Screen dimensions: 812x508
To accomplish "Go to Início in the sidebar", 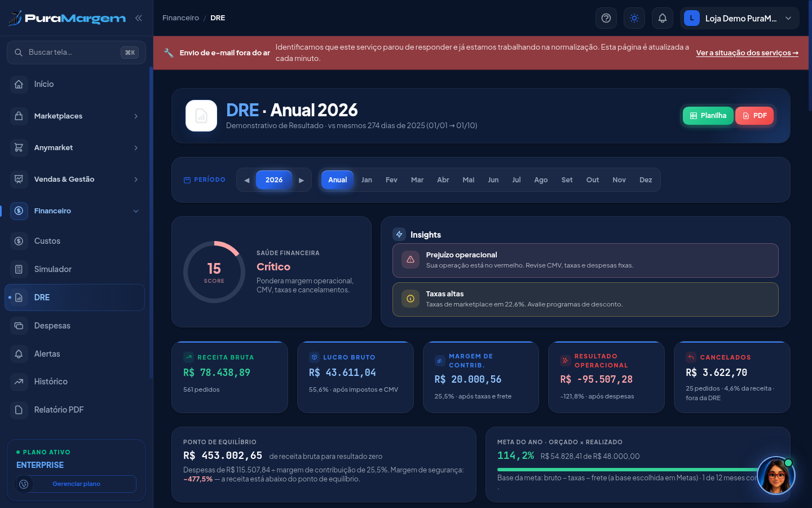I will pyautogui.click(x=74, y=84).
